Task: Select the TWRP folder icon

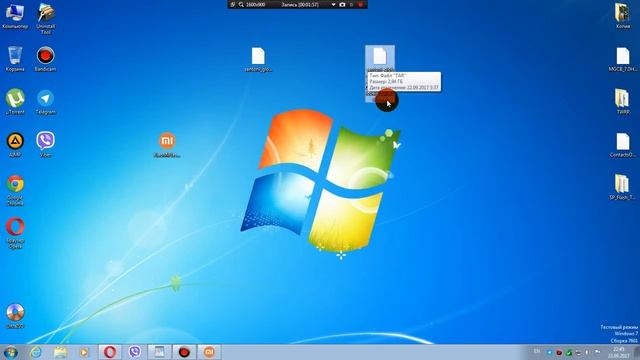Action: pos(623,101)
